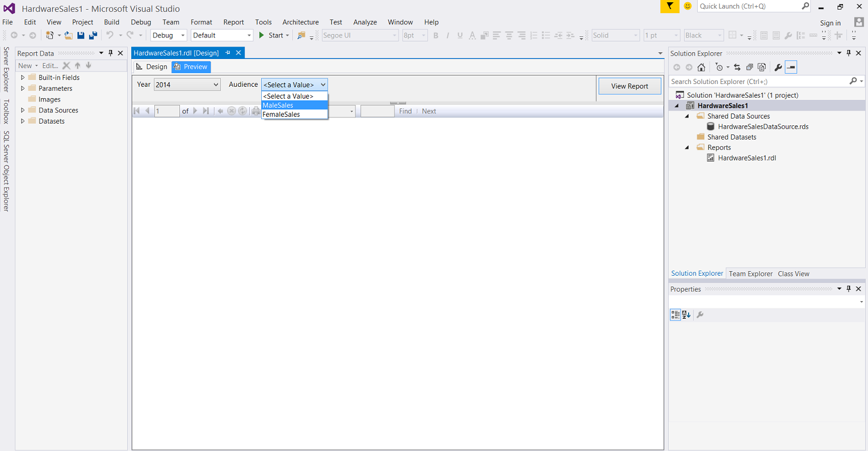Click the wrench Properties icon in Solution Explorer
The width and height of the screenshot is (868, 451).
coord(778,67)
